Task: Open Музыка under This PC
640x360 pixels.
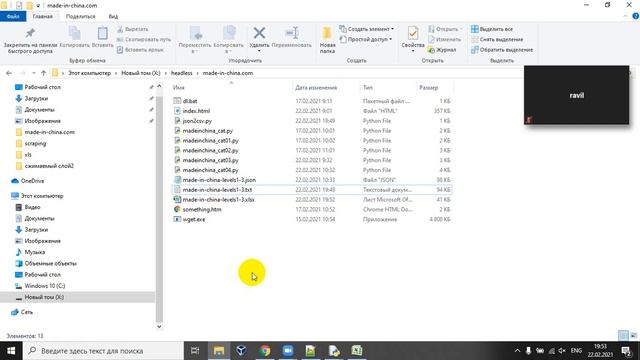Action: pos(35,252)
